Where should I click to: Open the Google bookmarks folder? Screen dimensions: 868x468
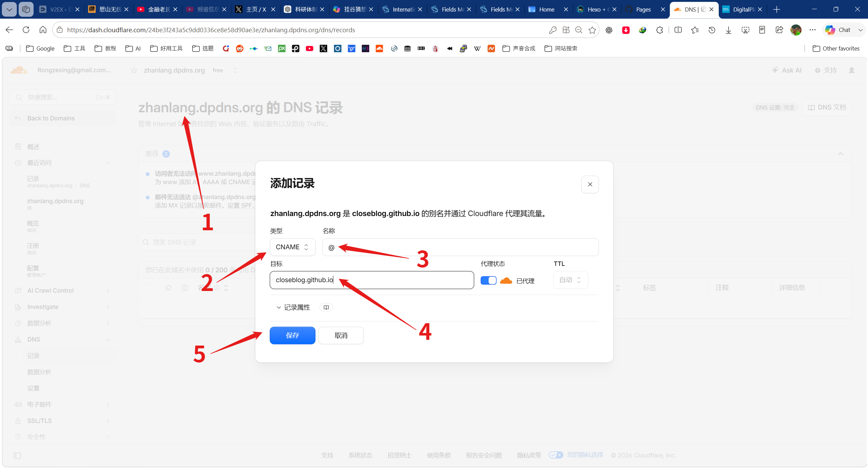point(40,48)
